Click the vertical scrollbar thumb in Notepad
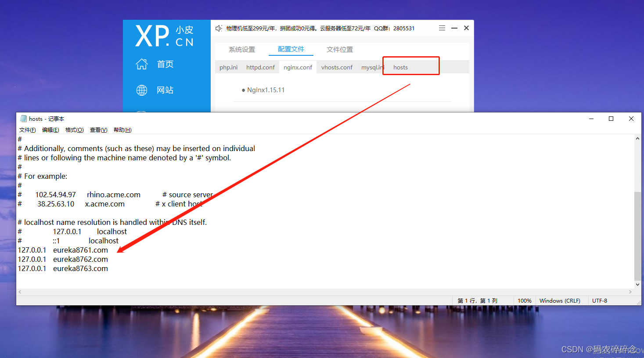This screenshot has height=358, width=644. [637, 236]
